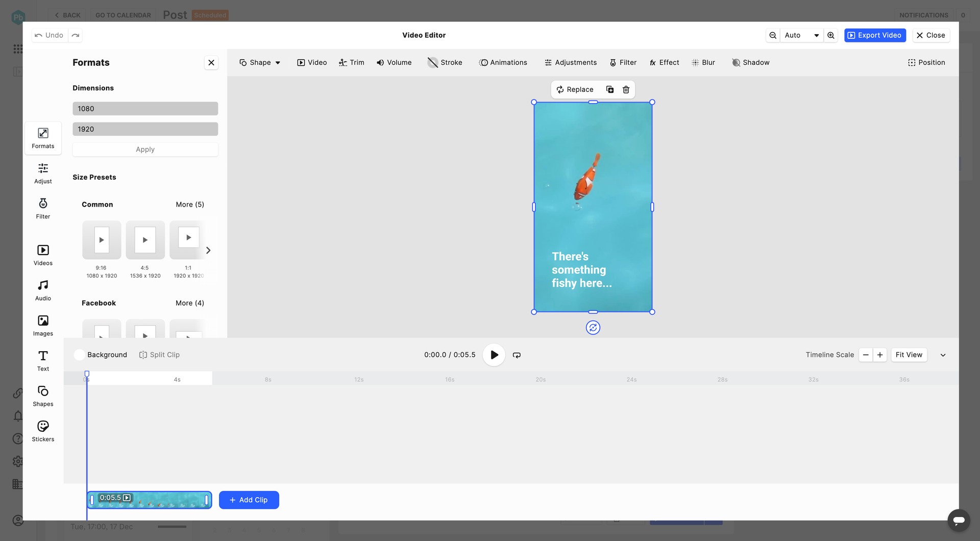Apply the entered dimensions
This screenshot has width=980, height=541.
click(x=145, y=150)
